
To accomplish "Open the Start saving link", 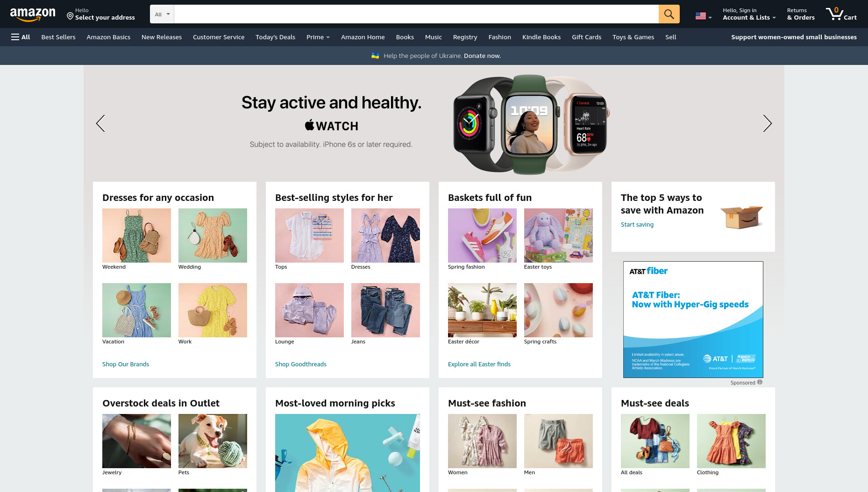I will click(637, 224).
